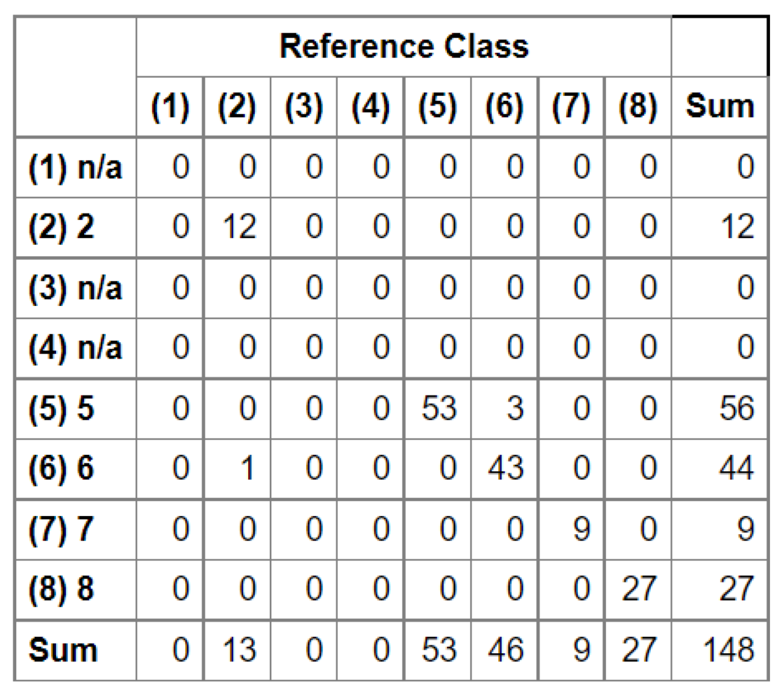Select the cell with value 43

tap(506, 468)
